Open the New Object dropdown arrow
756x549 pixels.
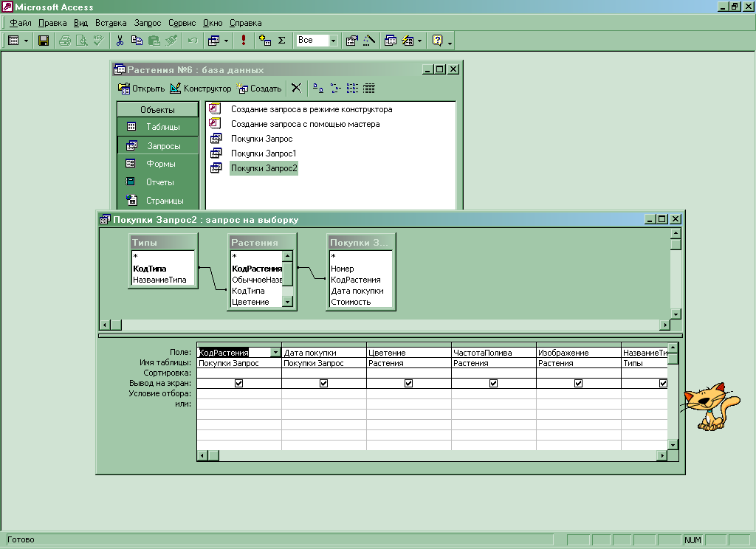(x=419, y=41)
